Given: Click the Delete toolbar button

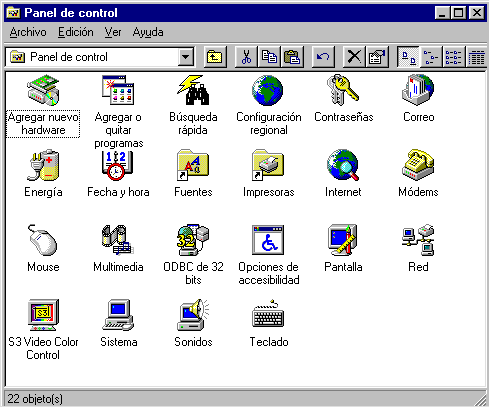Looking at the screenshot, I should (x=354, y=57).
